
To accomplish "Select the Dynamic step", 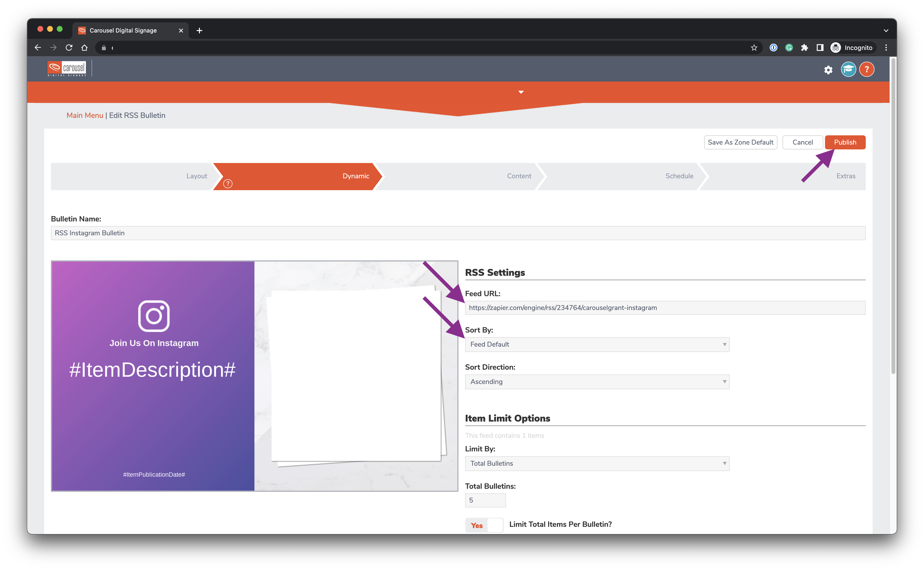I will [298, 176].
